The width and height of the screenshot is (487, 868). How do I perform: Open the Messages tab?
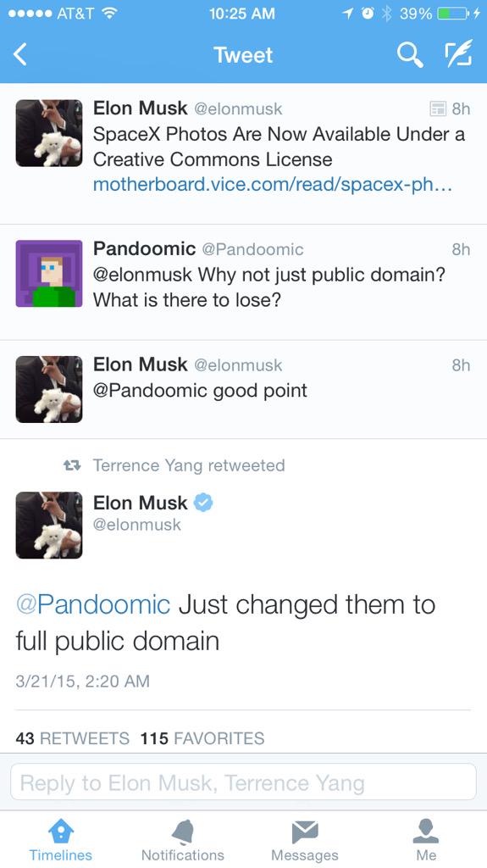tap(304, 840)
